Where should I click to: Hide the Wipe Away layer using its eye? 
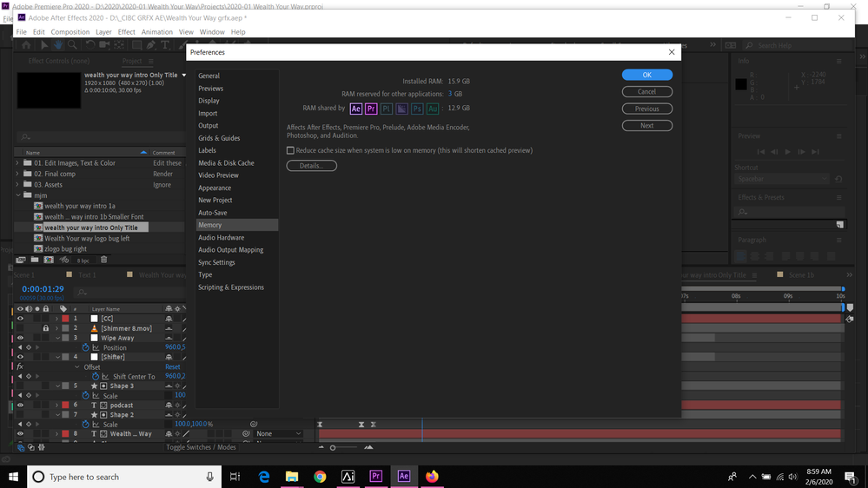(x=20, y=338)
